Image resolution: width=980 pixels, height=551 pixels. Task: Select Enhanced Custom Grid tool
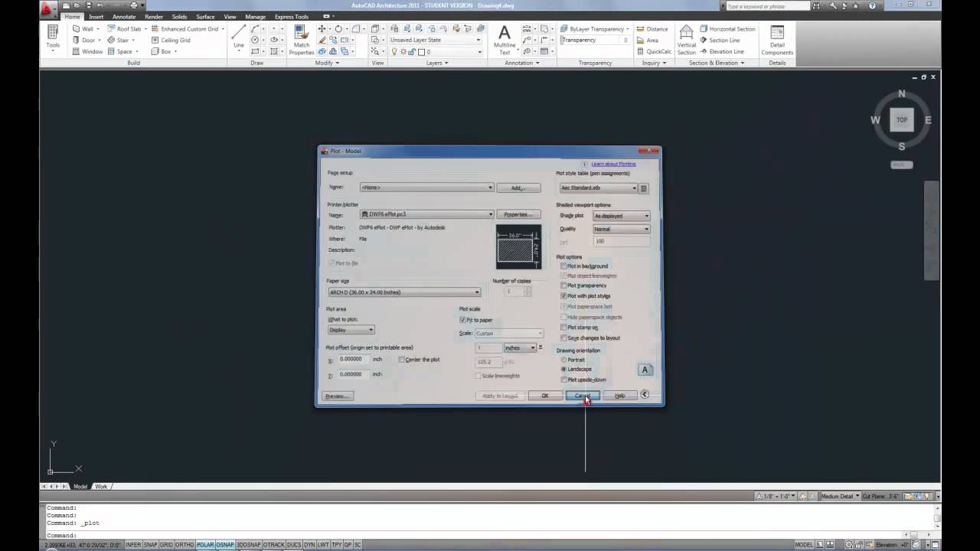(185, 29)
